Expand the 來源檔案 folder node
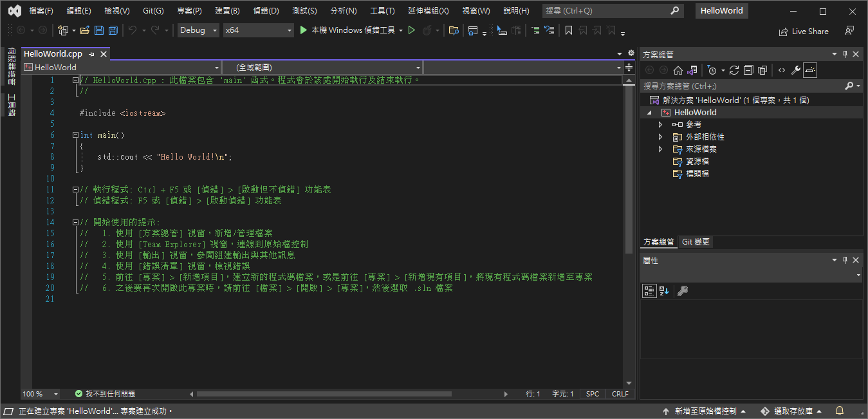This screenshot has height=419, width=868. (660, 149)
